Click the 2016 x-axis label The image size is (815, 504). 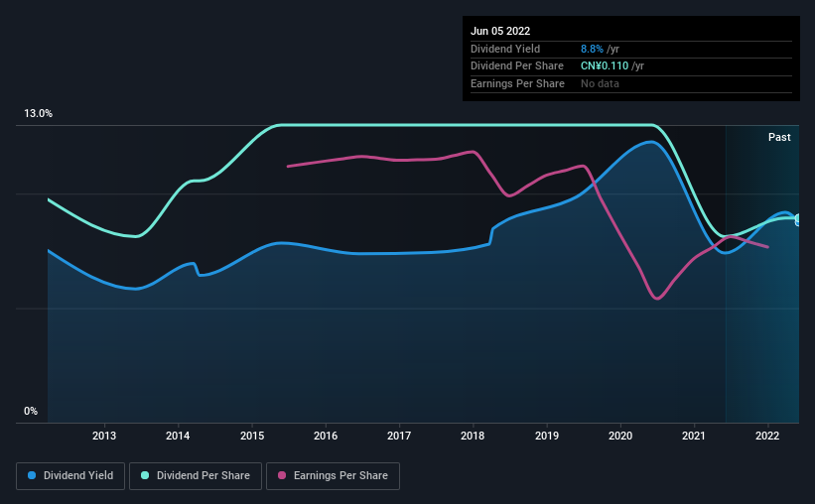pyautogui.click(x=326, y=436)
